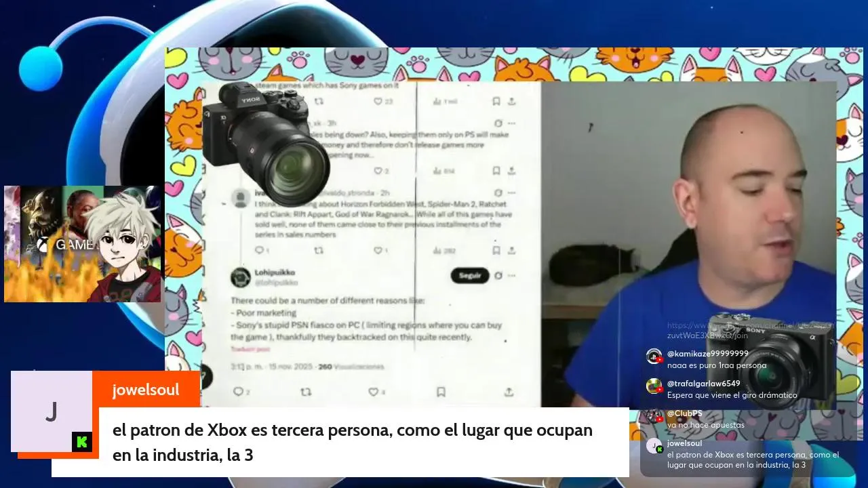The image size is (868, 488).
Task: Retweet the Horizon Forbidden West tweet
Action: pos(319,250)
